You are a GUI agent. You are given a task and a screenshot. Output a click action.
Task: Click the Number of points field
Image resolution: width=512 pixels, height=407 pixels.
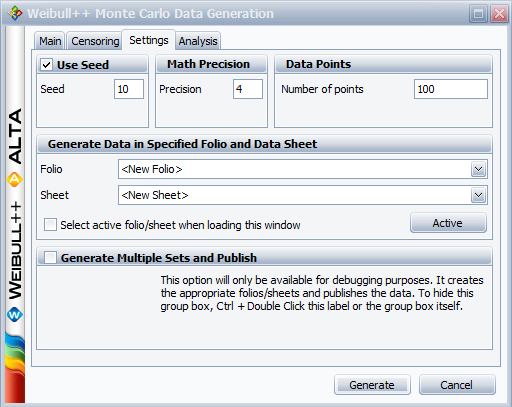(451, 89)
